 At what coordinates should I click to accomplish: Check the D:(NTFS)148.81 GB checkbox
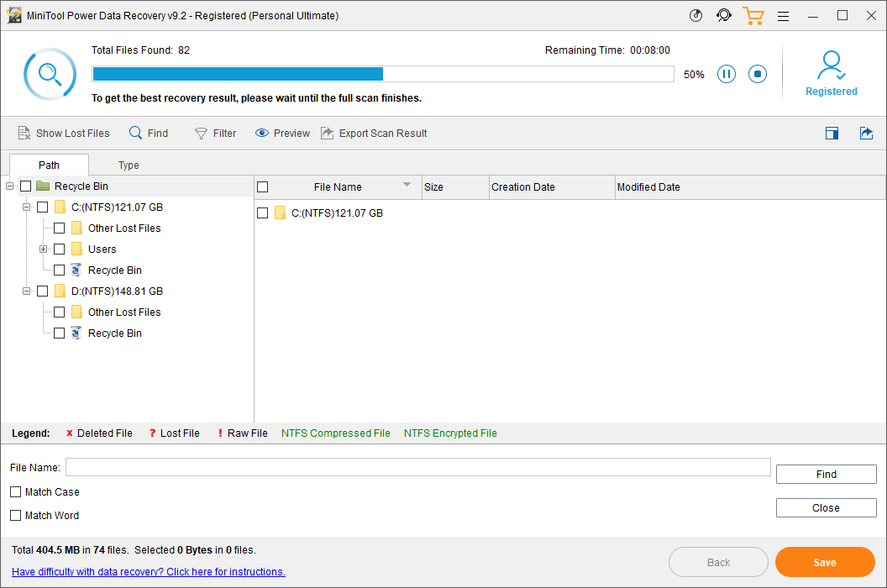(43, 291)
